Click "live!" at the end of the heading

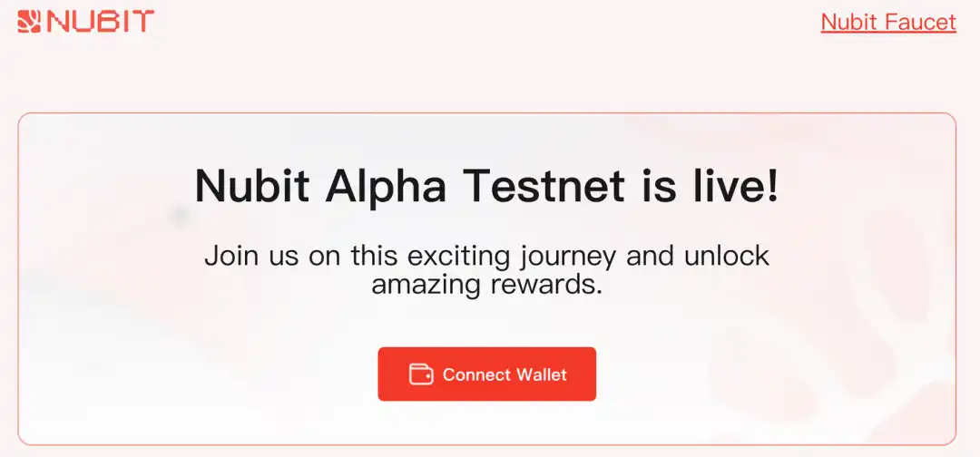pos(733,186)
